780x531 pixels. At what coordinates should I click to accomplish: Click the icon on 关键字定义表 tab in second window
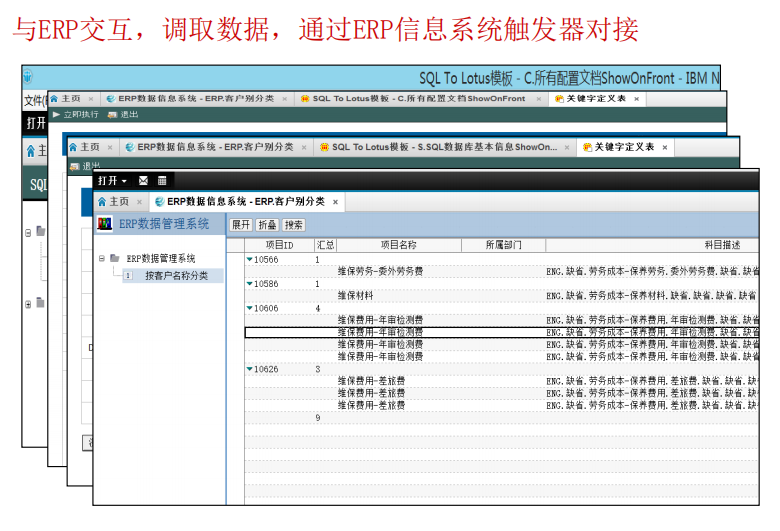559,99
